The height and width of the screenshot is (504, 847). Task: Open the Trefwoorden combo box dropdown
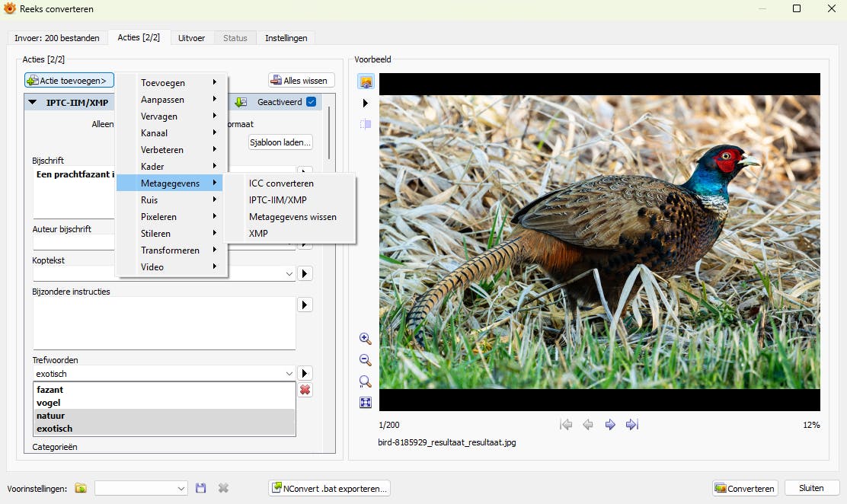pyautogui.click(x=289, y=374)
